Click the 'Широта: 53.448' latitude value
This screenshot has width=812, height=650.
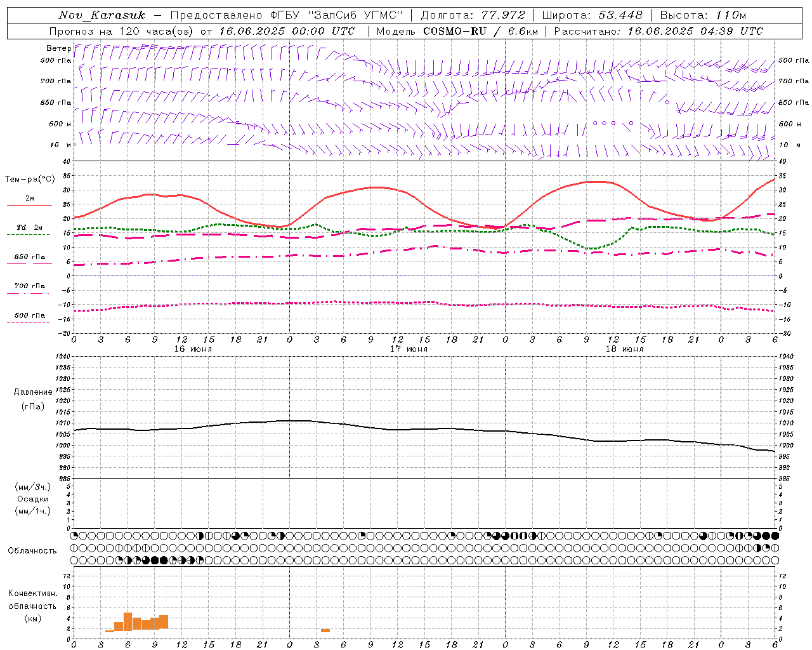click(x=592, y=15)
